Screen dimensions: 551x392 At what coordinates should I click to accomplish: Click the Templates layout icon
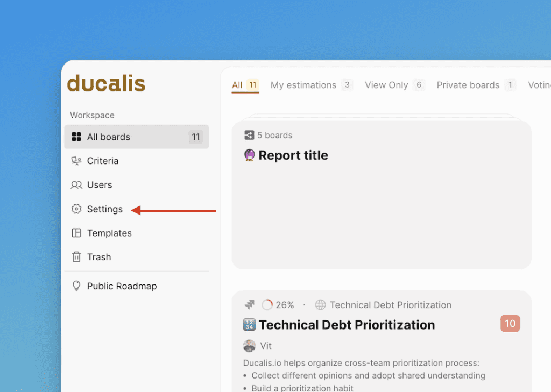pos(76,233)
